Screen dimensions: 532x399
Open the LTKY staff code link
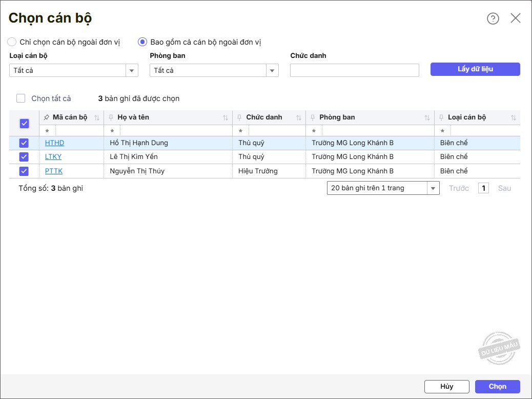pyautogui.click(x=53, y=157)
